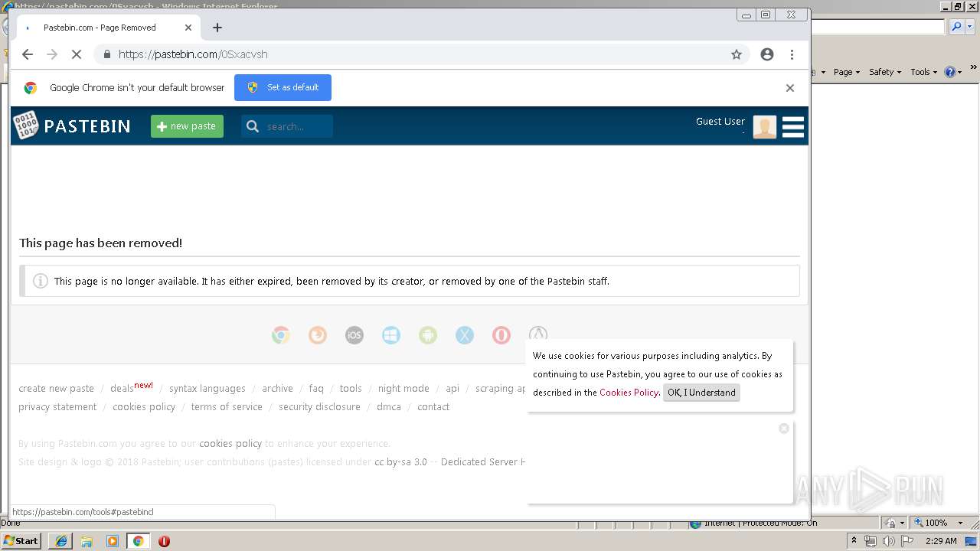Open the Pastebin hamburger menu
The image size is (980, 551).
[793, 127]
